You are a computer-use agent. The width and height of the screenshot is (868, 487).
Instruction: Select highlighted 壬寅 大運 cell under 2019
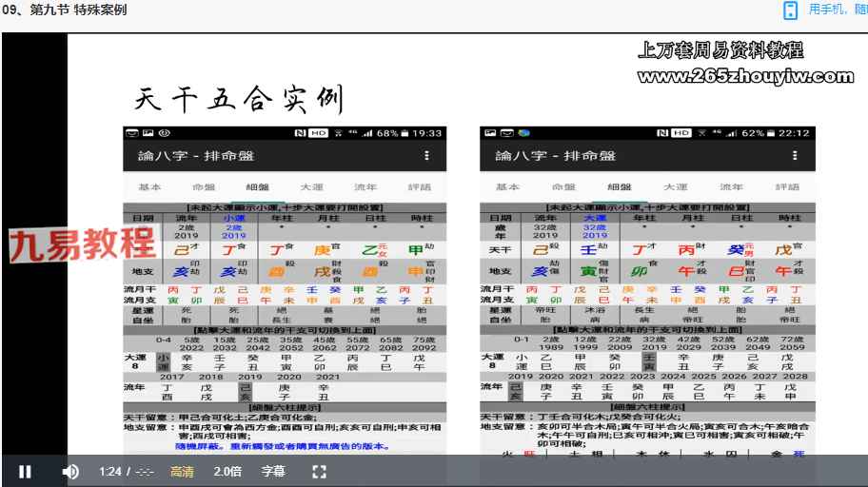click(x=649, y=362)
